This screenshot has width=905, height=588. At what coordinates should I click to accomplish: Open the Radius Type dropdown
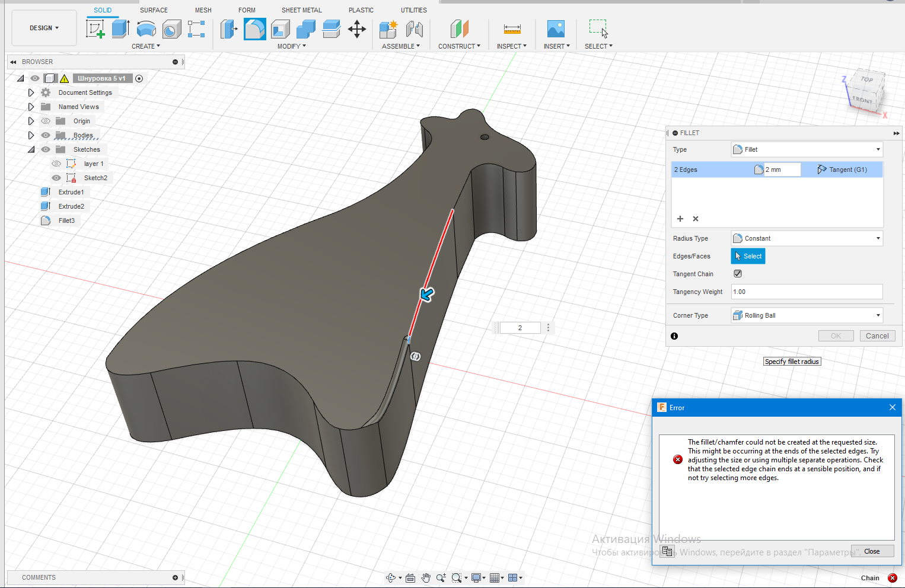point(807,238)
